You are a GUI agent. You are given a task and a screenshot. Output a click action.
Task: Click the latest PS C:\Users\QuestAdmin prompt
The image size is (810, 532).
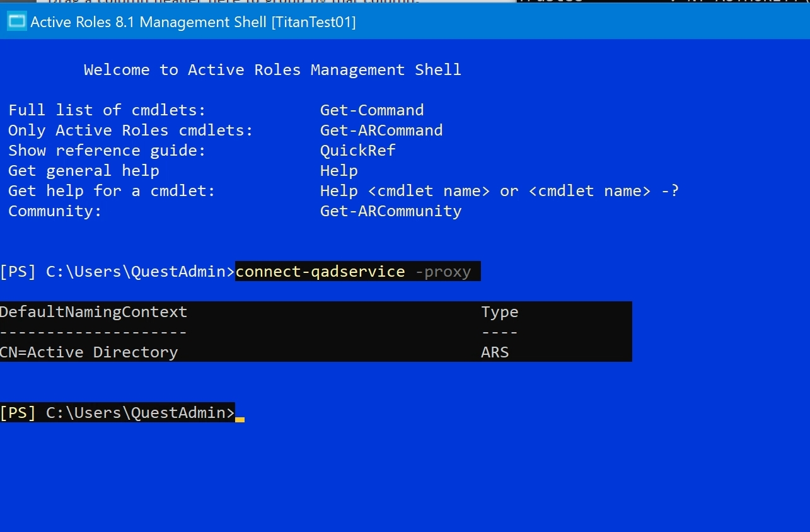(117, 413)
